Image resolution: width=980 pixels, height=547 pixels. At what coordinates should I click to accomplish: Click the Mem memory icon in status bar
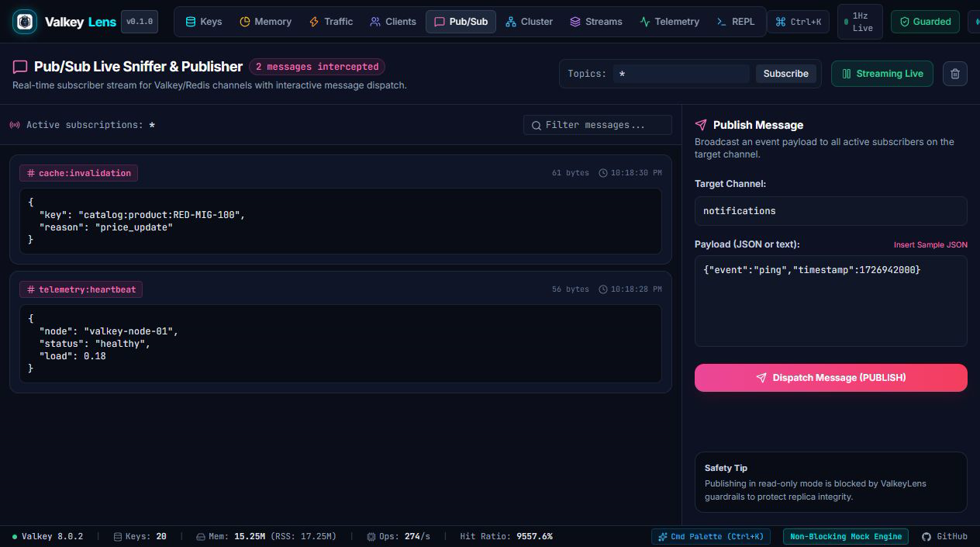click(x=201, y=536)
